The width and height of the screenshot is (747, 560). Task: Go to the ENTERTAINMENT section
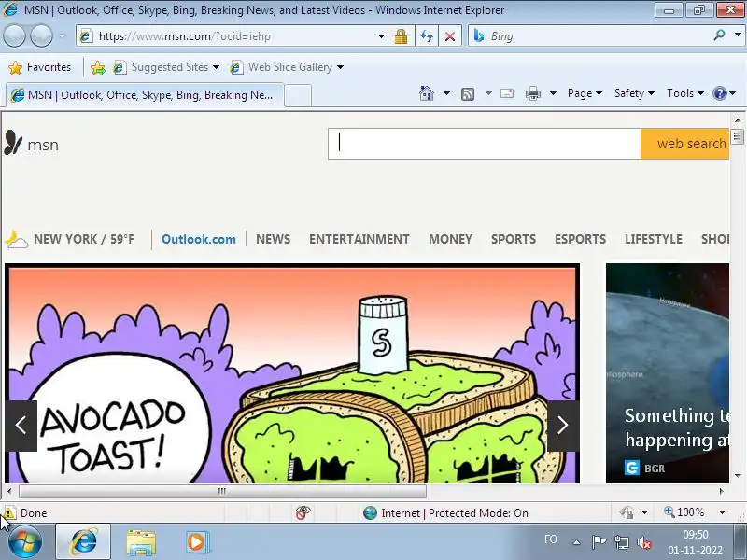tap(359, 239)
